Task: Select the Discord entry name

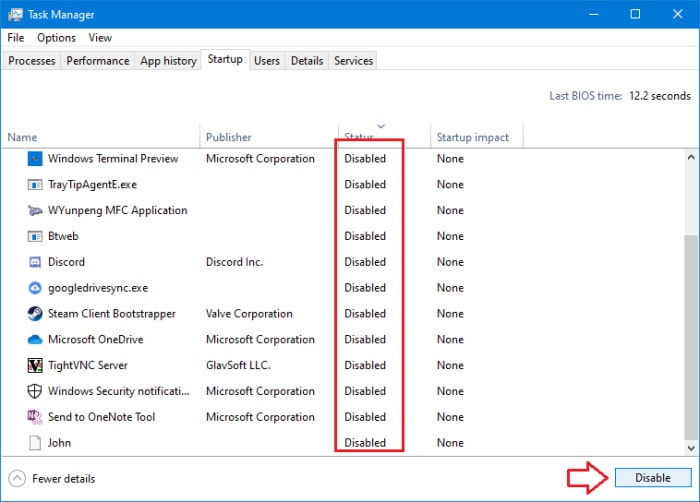Action: [x=66, y=262]
